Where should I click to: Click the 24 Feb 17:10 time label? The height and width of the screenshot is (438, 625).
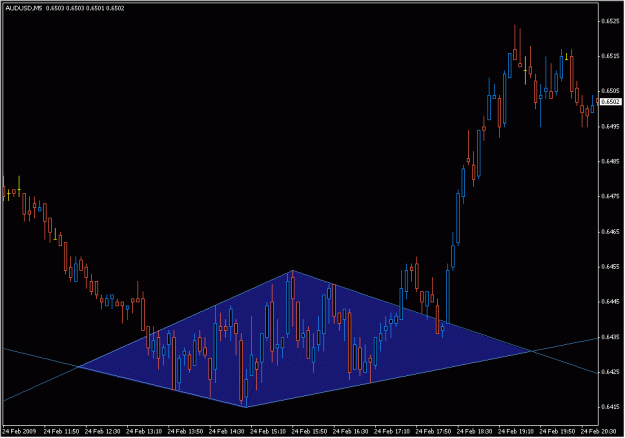click(392, 432)
